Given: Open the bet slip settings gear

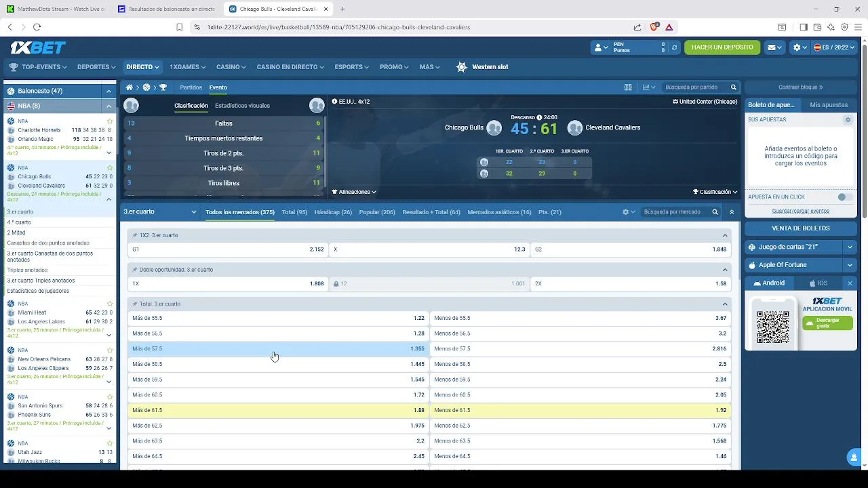Looking at the screenshot, I should click(848, 119).
